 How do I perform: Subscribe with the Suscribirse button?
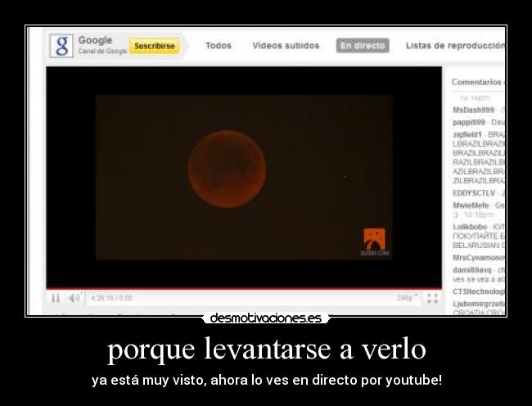(x=155, y=46)
